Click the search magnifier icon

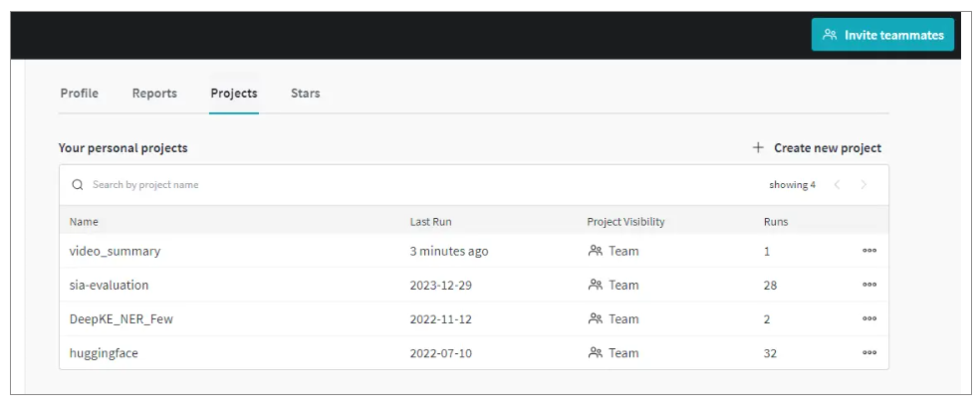pyautogui.click(x=78, y=185)
